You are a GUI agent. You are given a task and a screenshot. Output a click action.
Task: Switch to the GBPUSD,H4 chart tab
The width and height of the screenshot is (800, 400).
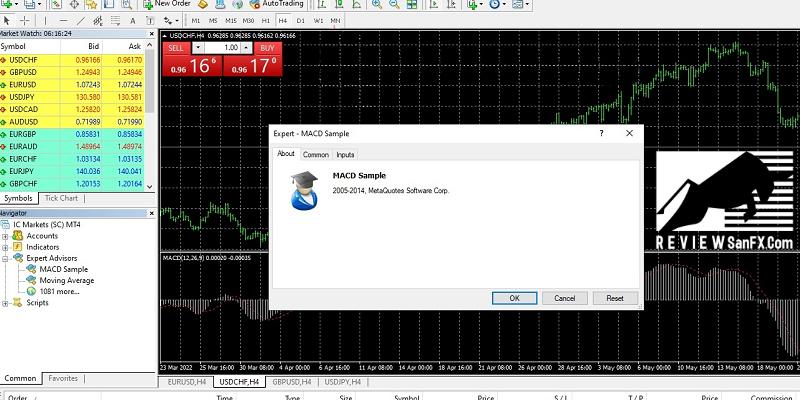[x=291, y=382]
